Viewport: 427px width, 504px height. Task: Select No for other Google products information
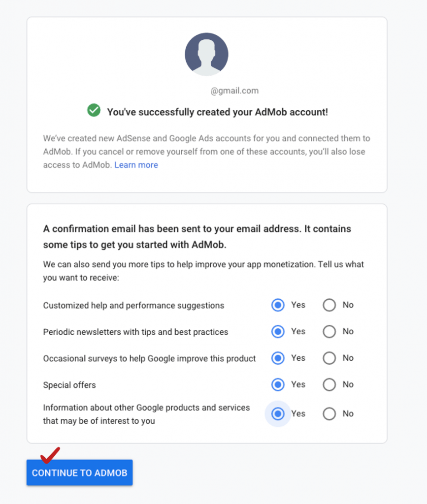(328, 413)
